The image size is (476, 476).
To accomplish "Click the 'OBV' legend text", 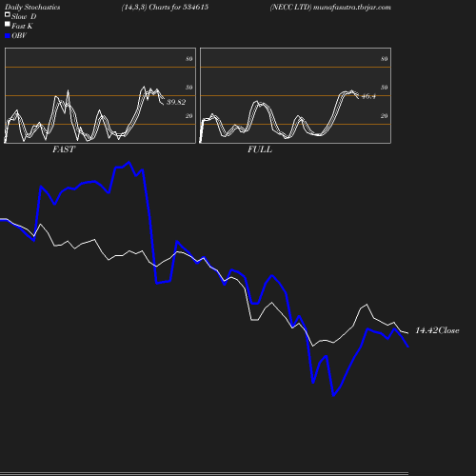I will [x=19, y=36].
